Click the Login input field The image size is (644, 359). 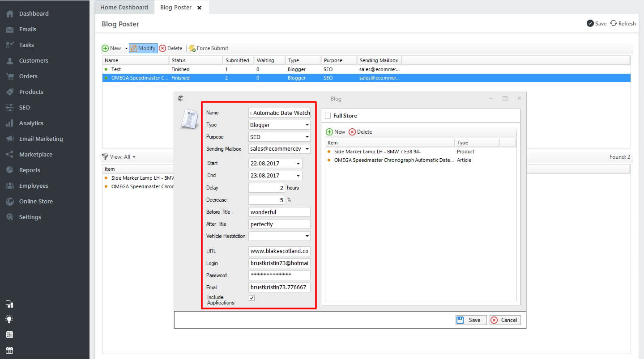click(279, 263)
